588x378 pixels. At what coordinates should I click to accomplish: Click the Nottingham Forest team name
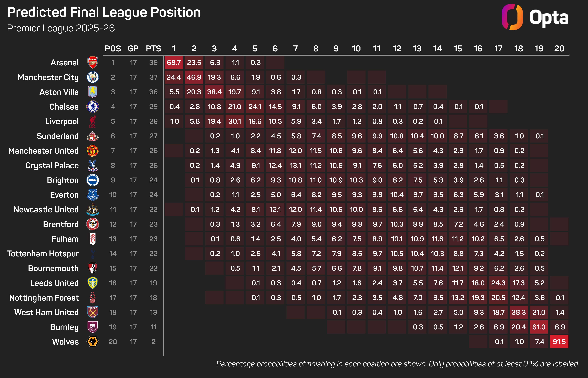click(x=44, y=298)
